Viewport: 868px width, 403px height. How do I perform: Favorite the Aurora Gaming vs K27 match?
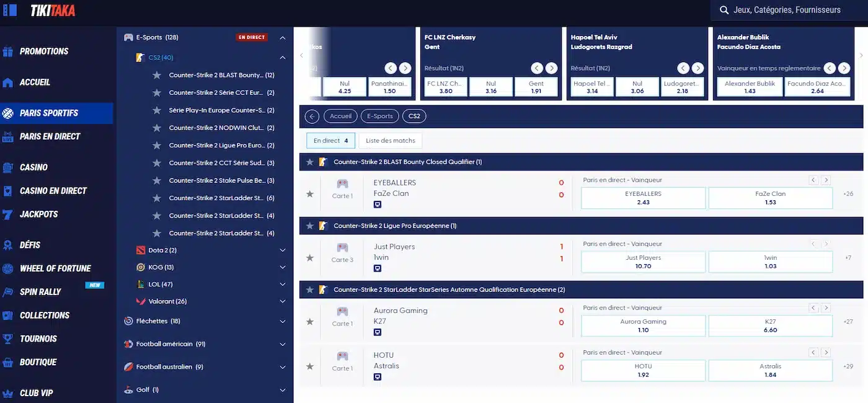(x=310, y=322)
